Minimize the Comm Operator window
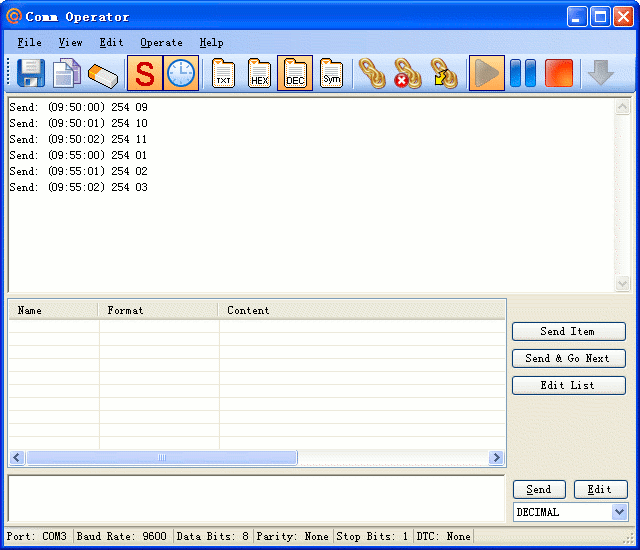The width and height of the screenshot is (640, 550). (577, 17)
